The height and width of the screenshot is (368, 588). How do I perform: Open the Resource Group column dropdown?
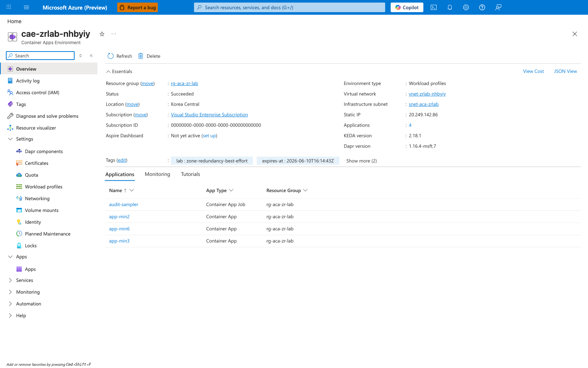305,190
